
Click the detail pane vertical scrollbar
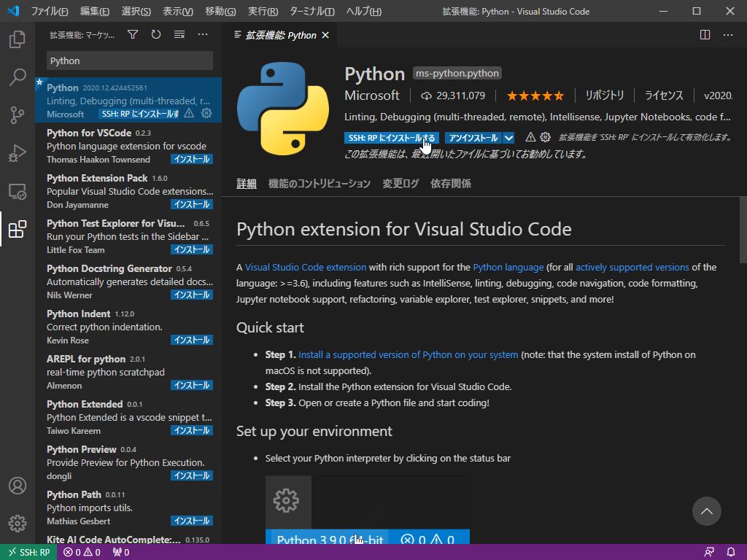(743, 230)
